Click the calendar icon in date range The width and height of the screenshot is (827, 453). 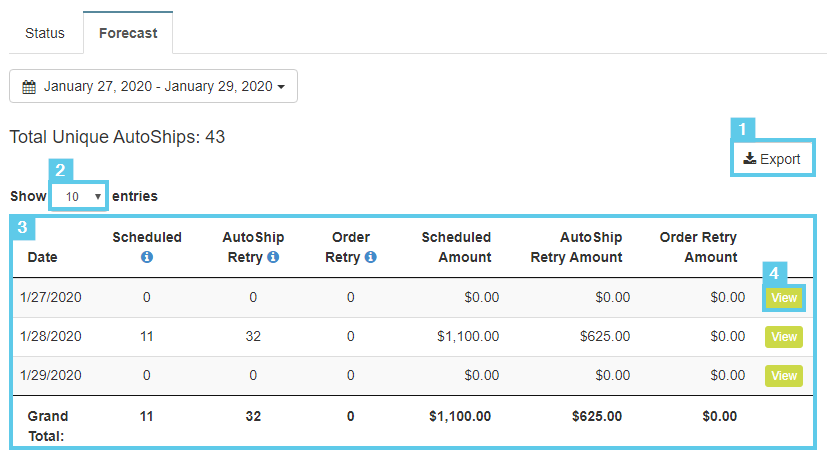29,87
